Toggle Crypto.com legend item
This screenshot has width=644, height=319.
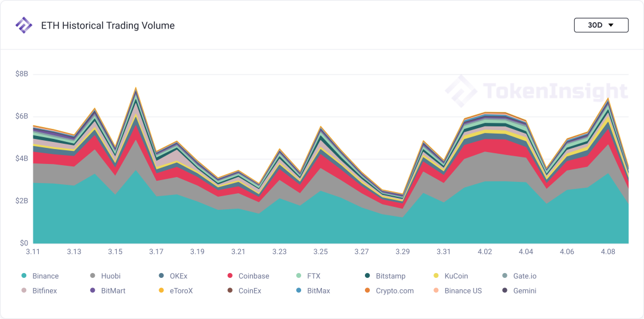point(394,291)
